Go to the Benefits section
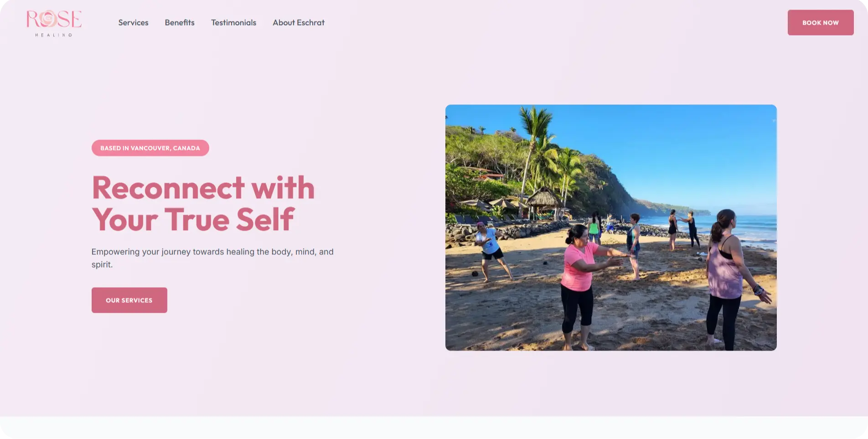The height and width of the screenshot is (439, 868). coord(180,23)
